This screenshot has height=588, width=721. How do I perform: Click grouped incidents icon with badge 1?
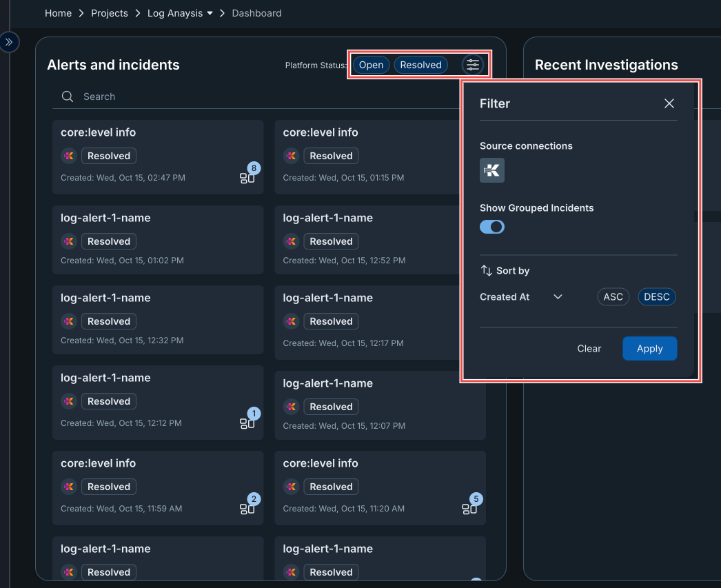point(247,423)
